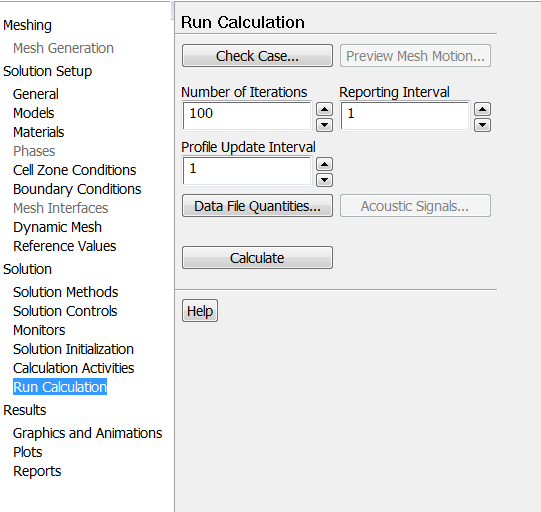Open Graphics and Animations under Results
This screenshot has height=512, width=541.
87,433
